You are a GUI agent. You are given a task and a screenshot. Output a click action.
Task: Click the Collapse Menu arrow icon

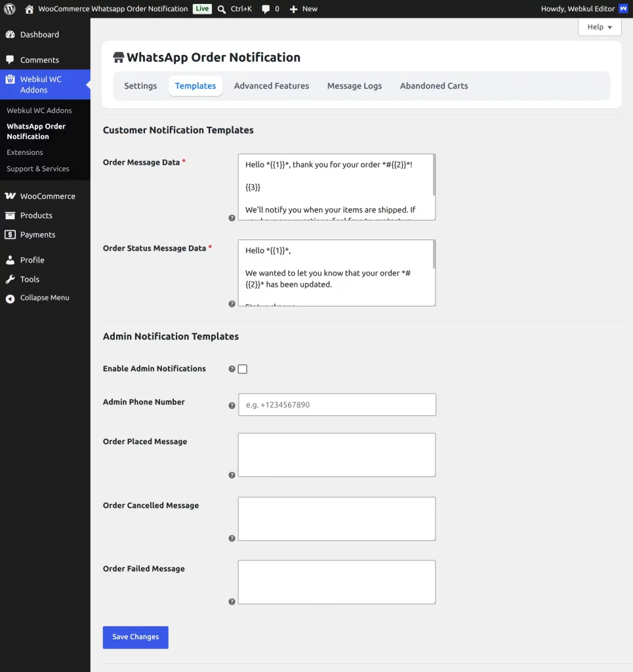[10, 299]
